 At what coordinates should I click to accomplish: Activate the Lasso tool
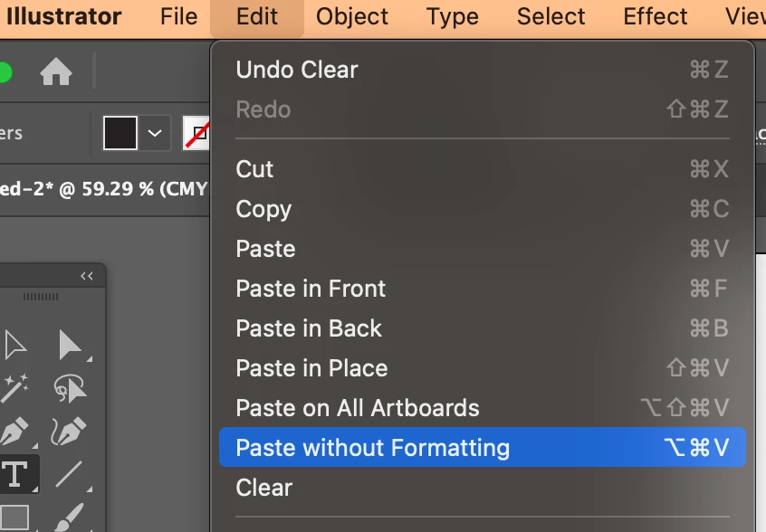69,388
